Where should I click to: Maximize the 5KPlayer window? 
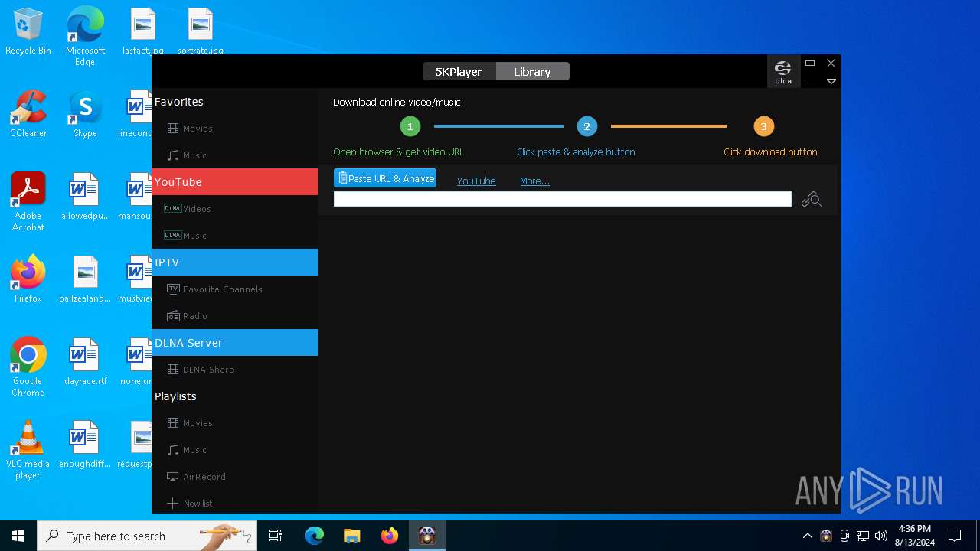(810, 64)
